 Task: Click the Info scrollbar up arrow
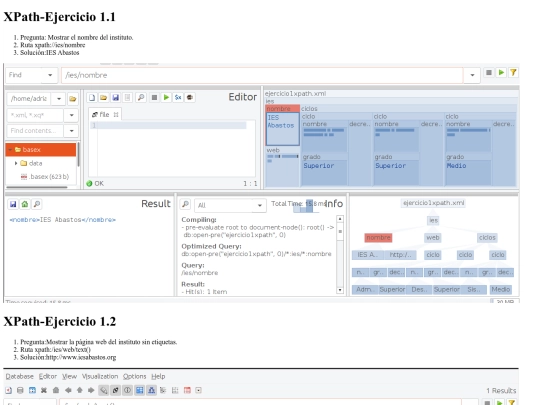pyautogui.click(x=340, y=219)
